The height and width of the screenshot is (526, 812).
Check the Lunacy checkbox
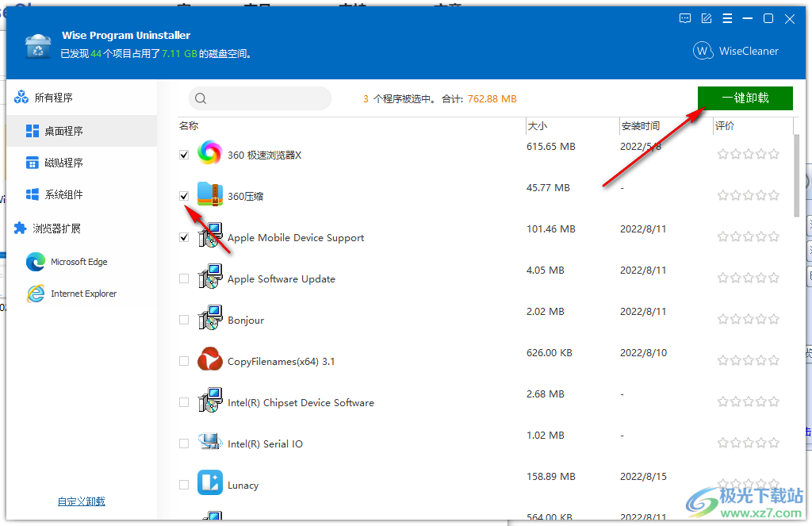[x=184, y=485]
